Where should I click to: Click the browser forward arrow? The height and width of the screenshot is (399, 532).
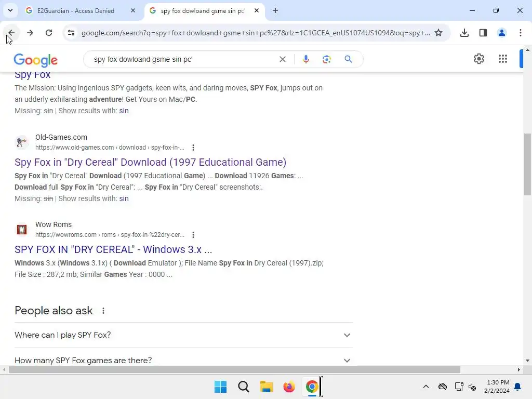coord(30,33)
